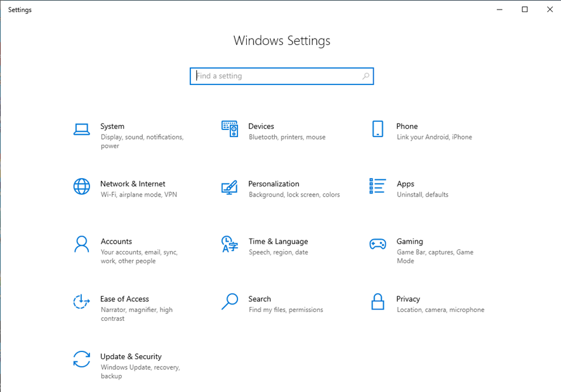561x392 pixels.
Task: Click the Personalization paintbrush icon
Action: click(230, 187)
